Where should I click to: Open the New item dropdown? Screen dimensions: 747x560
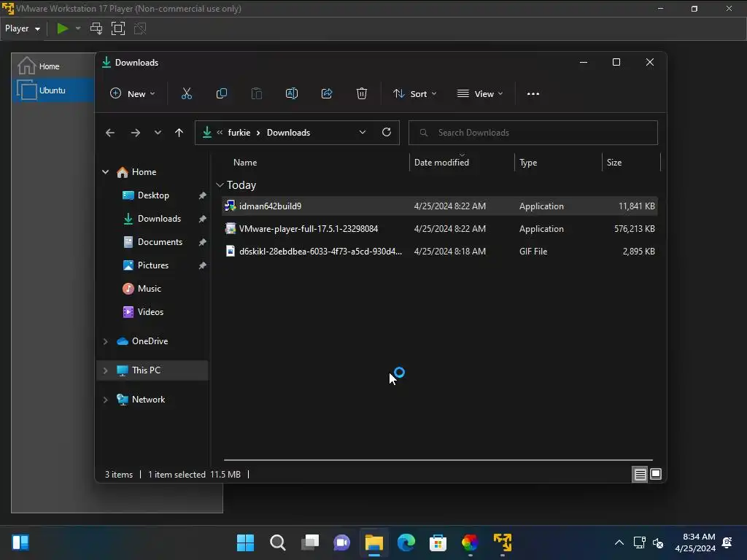pos(133,94)
